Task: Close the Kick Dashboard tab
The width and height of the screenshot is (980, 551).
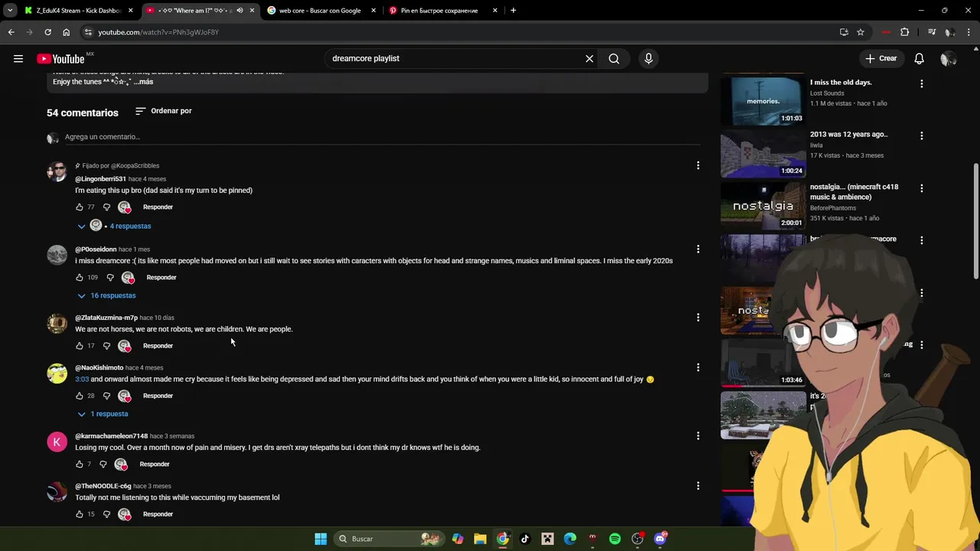Action: [x=130, y=11]
